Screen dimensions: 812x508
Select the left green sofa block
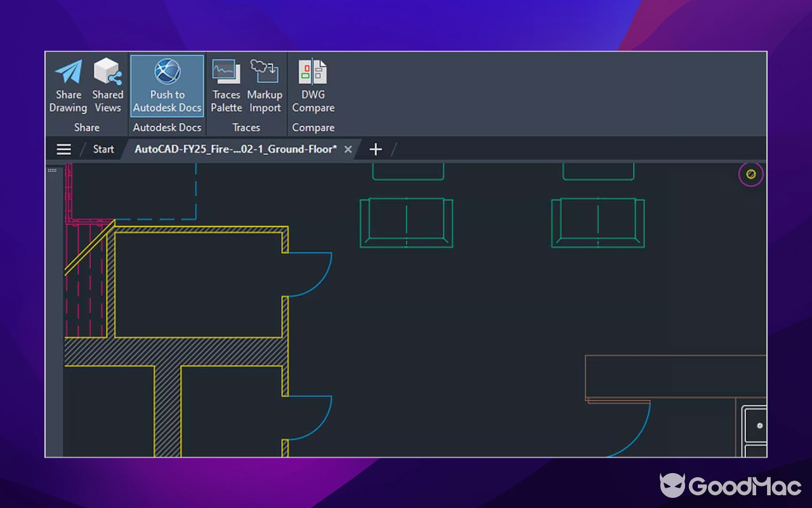406,223
